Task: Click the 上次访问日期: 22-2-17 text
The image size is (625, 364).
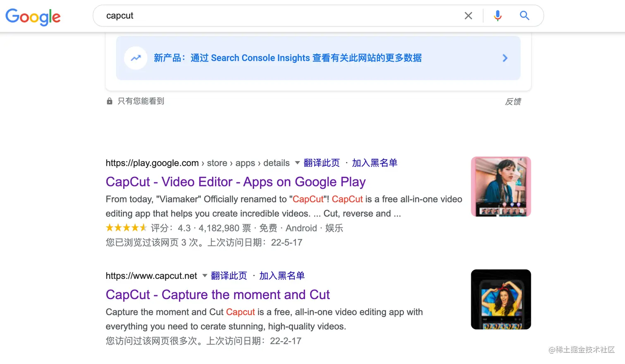Action: [254, 341]
